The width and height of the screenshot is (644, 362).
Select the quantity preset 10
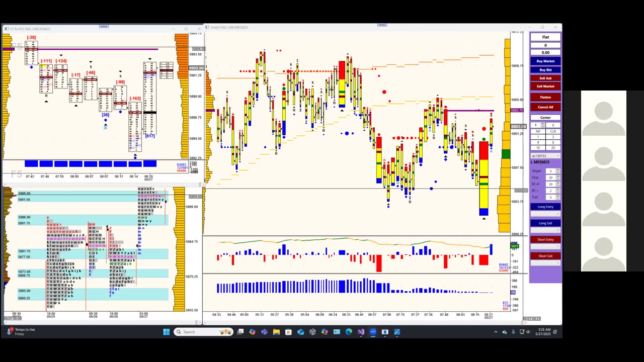(x=538, y=148)
